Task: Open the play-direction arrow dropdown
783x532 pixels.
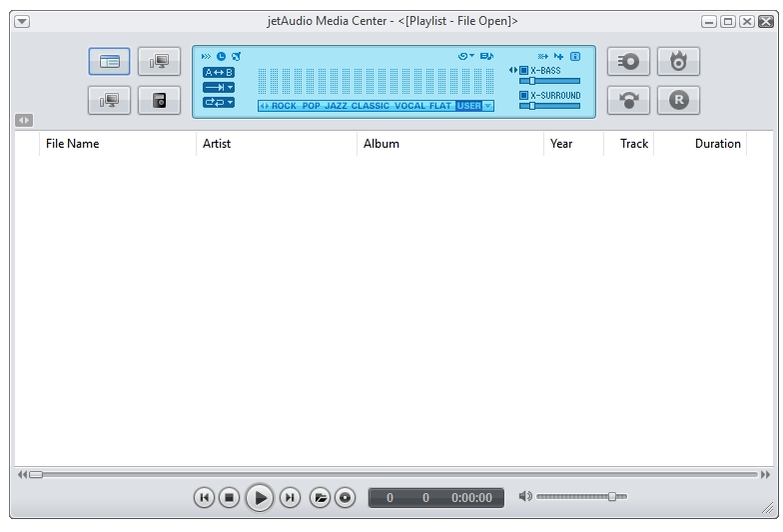Action: pos(219,88)
